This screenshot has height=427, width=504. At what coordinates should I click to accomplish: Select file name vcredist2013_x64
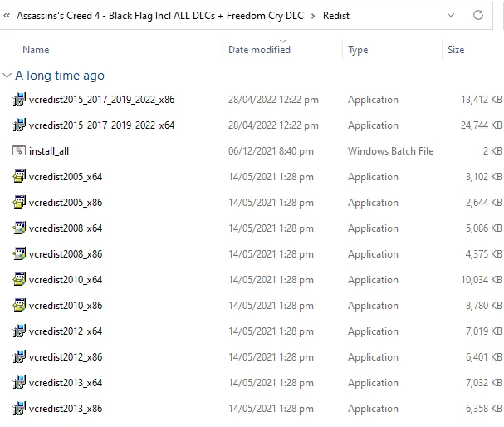(x=66, y=383)
